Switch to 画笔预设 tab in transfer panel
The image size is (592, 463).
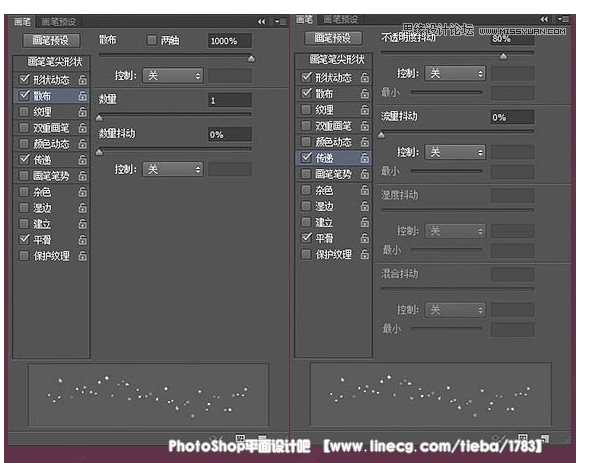(341, 19)
